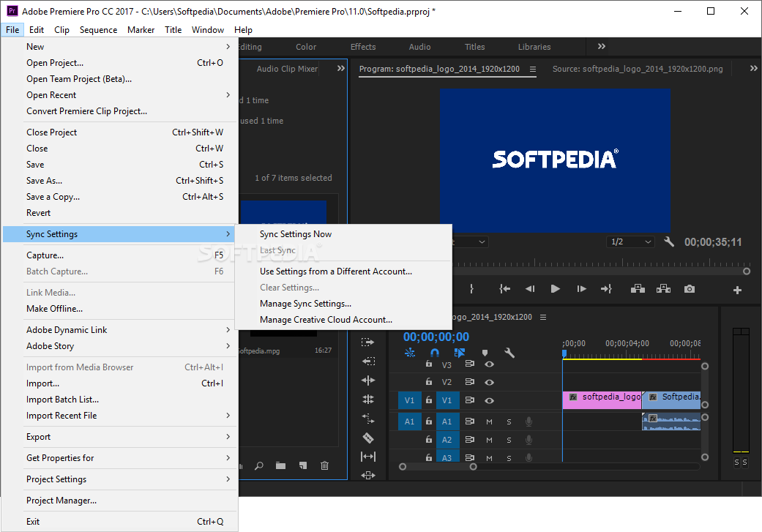Toggle sync lock on track V3
Image resolution: width=762 pixels, height=532 pixels.
click(469, 364)
